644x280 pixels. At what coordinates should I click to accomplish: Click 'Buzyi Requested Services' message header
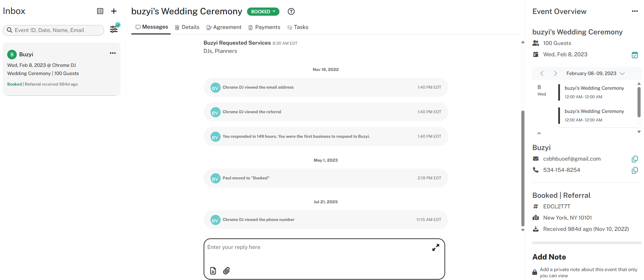pos(237,43)
